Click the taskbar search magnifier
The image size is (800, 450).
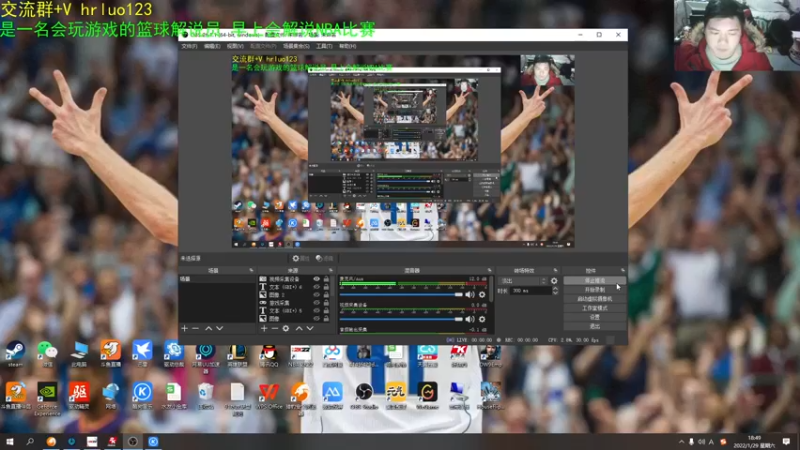[30, 442]
